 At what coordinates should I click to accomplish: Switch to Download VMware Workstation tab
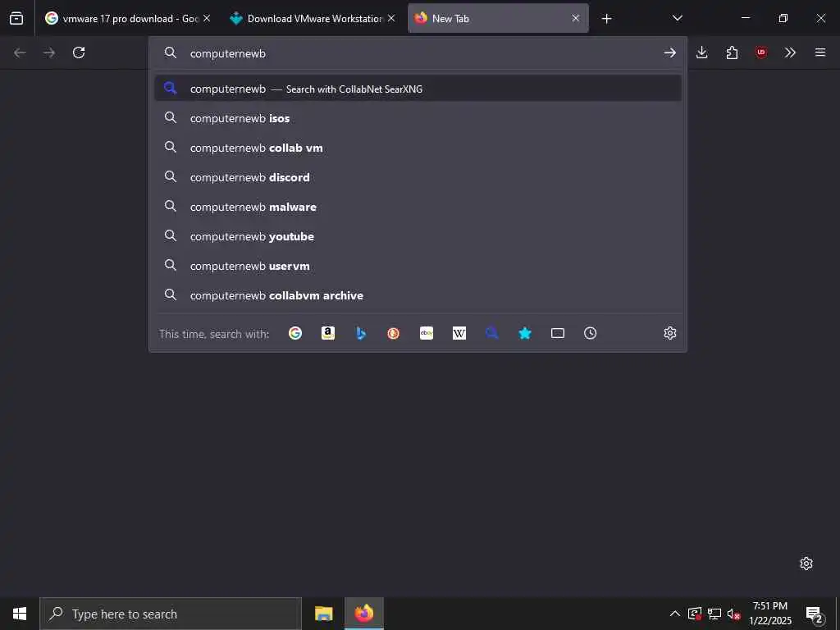tap(313, 18)
